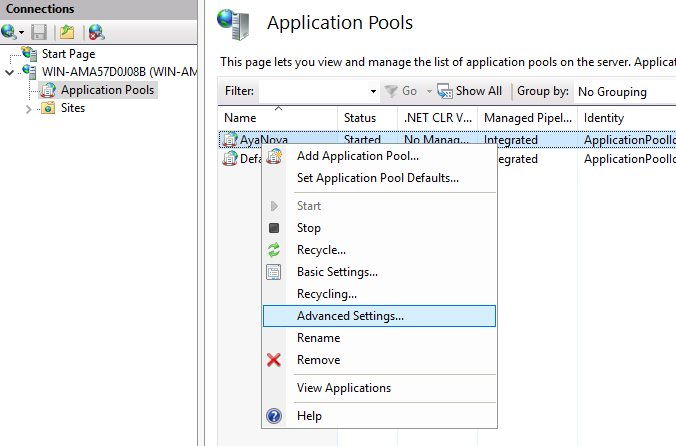Click ApplicationPoolIdentity in the DefaultAppPool row
This screenshot has height=446, width=676.
[629, 159]
